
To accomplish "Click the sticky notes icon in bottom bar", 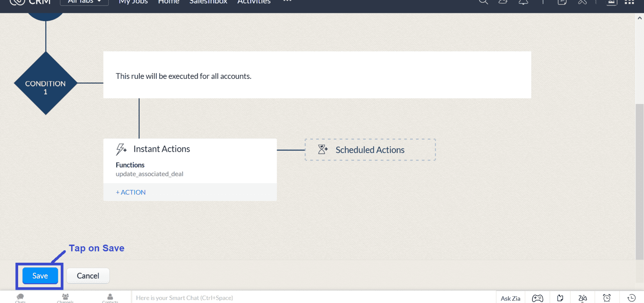I will click(560, 298).
